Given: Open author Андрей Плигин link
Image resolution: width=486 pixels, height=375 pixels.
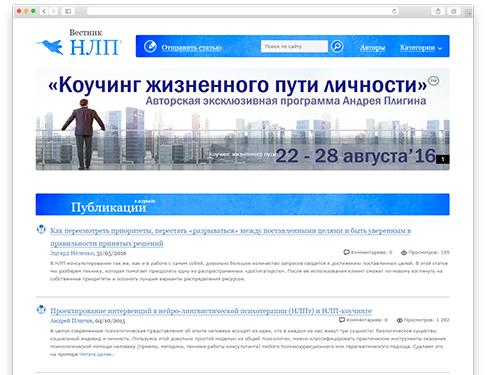Looking at the screenshot, I should point(71,321).
